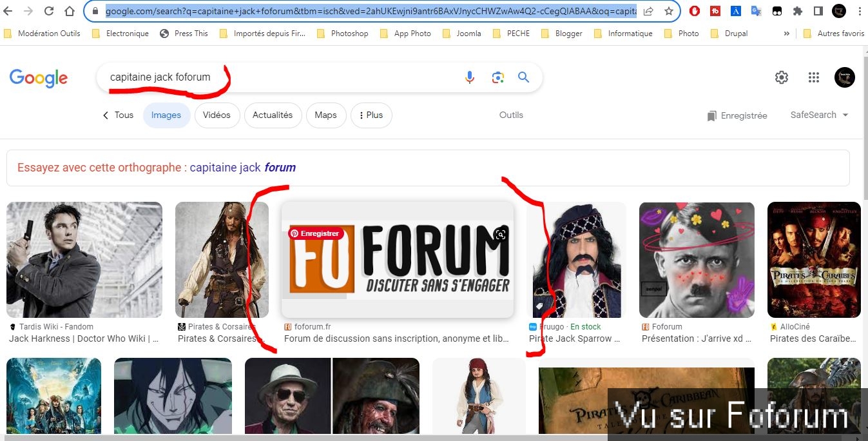Open Google quick settings gear

pyautogui.click(x=781, y=77)
